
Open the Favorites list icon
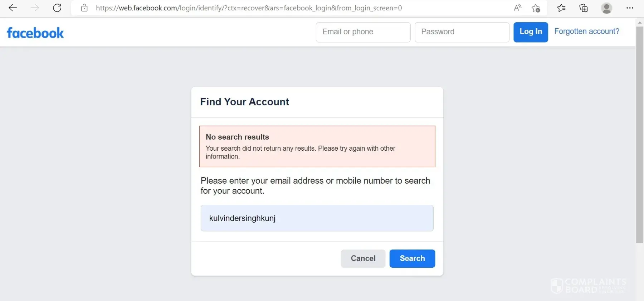pos(561,8)
